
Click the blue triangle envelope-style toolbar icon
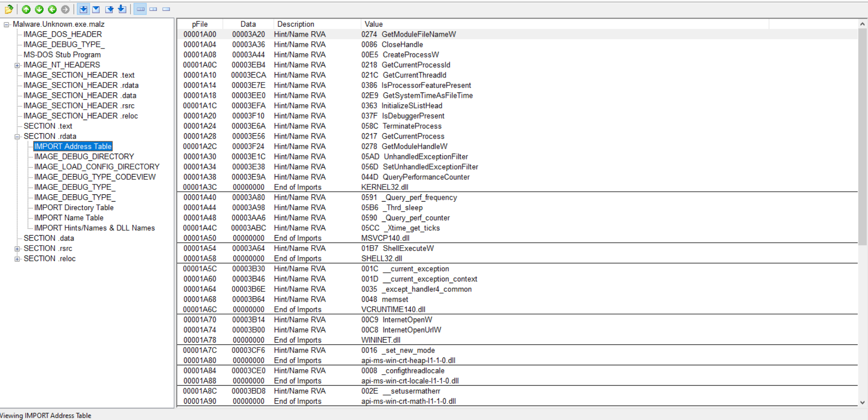(x=96, y=9)
